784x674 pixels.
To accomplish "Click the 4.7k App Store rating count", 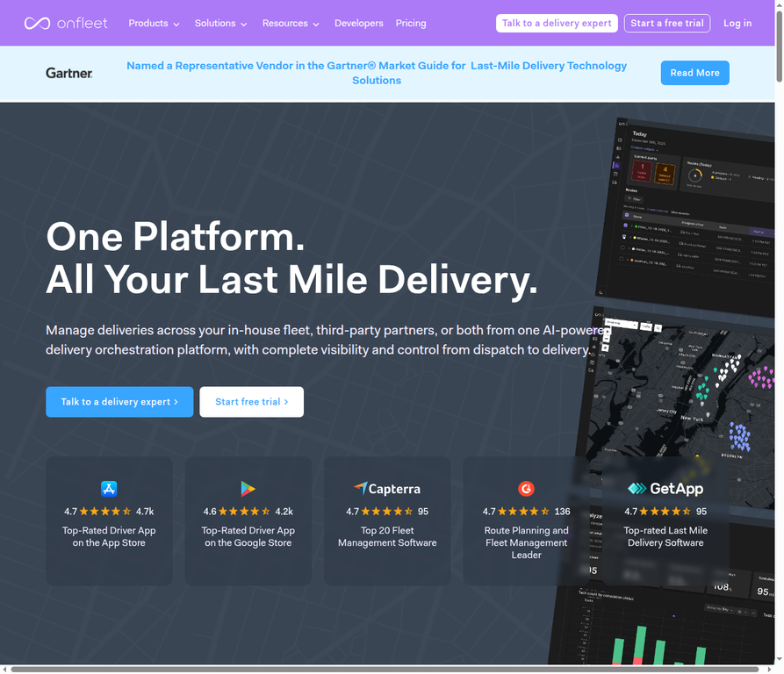I will pyautogui.click(x=145, y=512).
